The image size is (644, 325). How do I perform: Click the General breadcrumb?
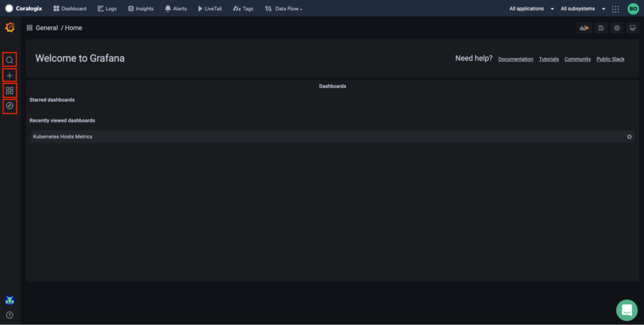[47, 28]
